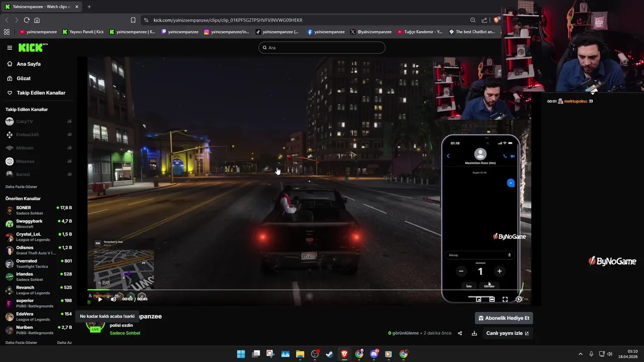Open followed channel Erebus345

(x=38, y=135)
